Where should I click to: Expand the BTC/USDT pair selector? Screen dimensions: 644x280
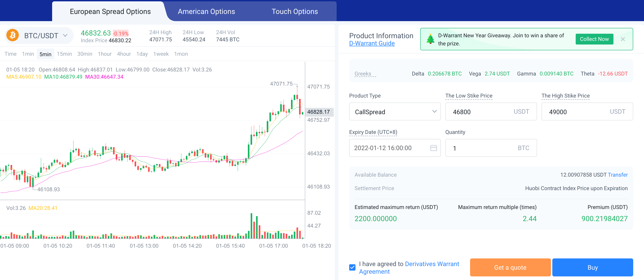coord(65,36)
